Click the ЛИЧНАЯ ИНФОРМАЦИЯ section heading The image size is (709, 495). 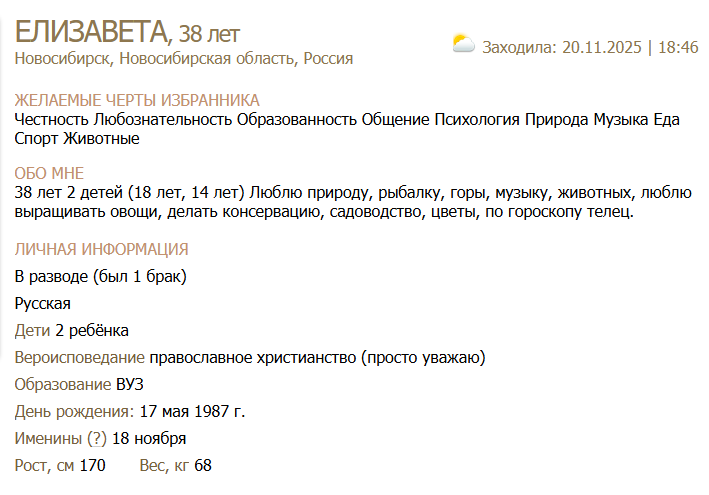click(102, 249)
